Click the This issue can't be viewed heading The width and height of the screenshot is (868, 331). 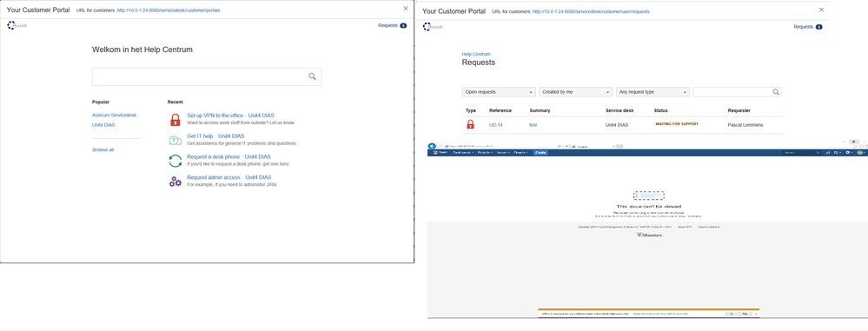point(649,207)
